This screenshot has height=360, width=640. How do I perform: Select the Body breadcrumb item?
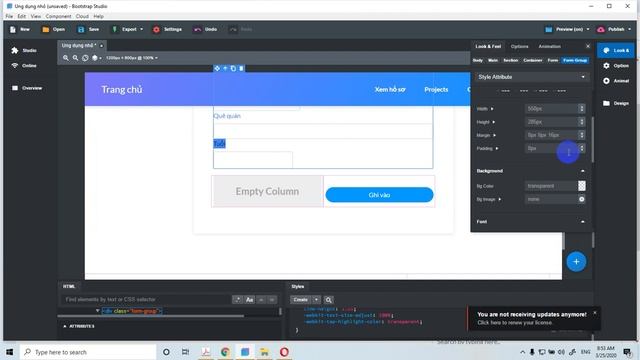pyautogui.click(x=478, y=60)
